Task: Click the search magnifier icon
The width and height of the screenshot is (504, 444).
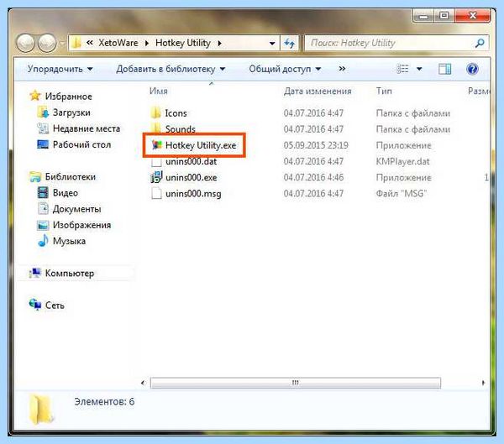Action: point(480,43)
